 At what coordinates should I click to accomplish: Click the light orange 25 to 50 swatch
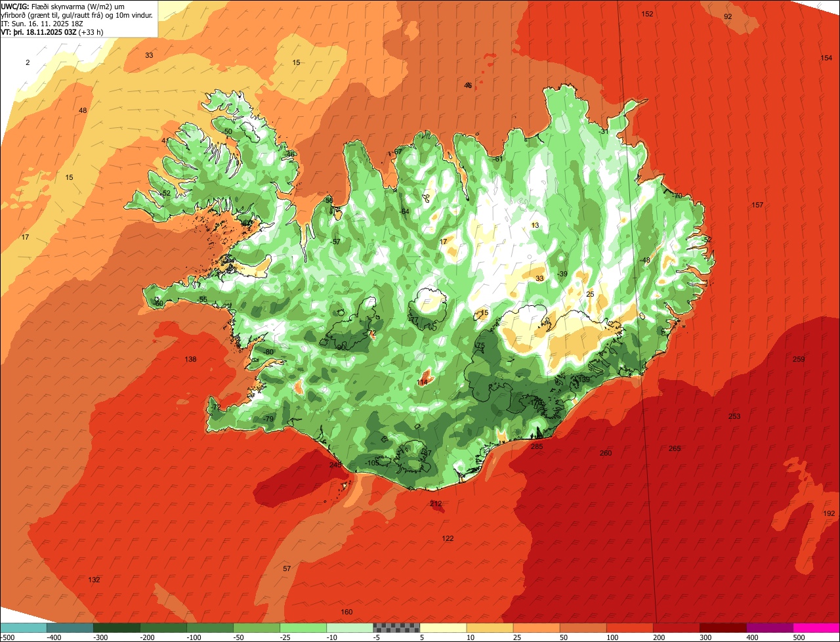536,628
